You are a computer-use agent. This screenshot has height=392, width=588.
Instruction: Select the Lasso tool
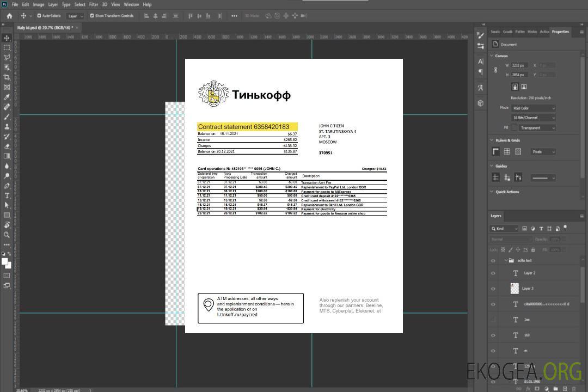(x=7, y=57)
